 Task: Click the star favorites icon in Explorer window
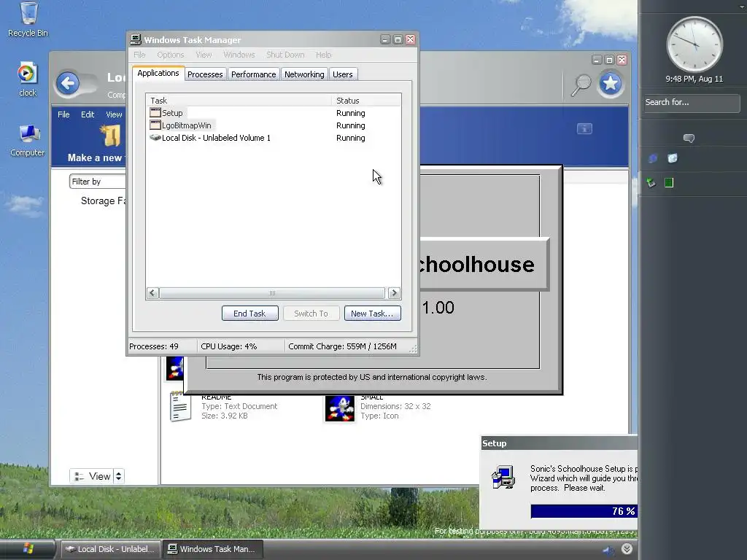pyautogui.click(x=611, y=84)
